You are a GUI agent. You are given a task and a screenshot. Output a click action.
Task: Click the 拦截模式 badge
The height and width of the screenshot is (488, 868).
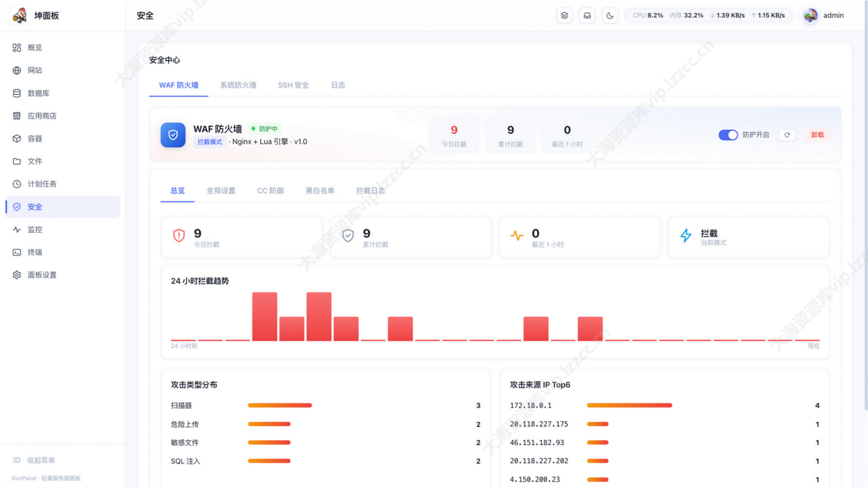click(209, 142)
